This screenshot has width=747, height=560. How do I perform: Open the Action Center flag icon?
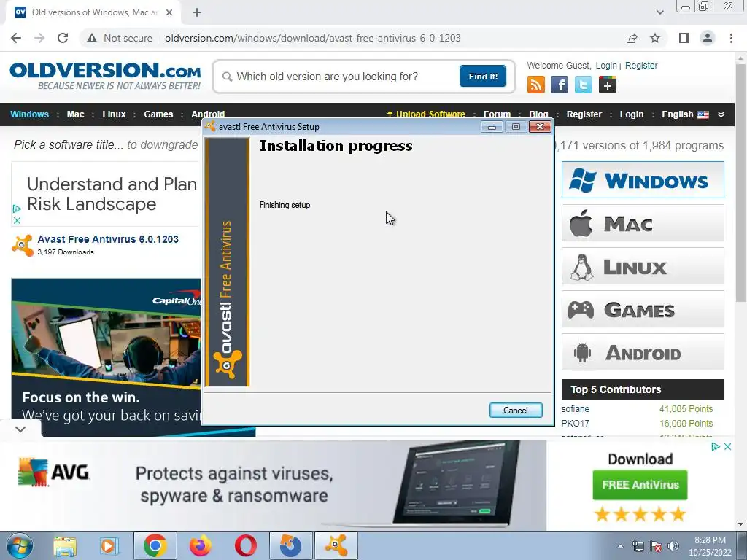pyautogui.click(x=656, y=546)
